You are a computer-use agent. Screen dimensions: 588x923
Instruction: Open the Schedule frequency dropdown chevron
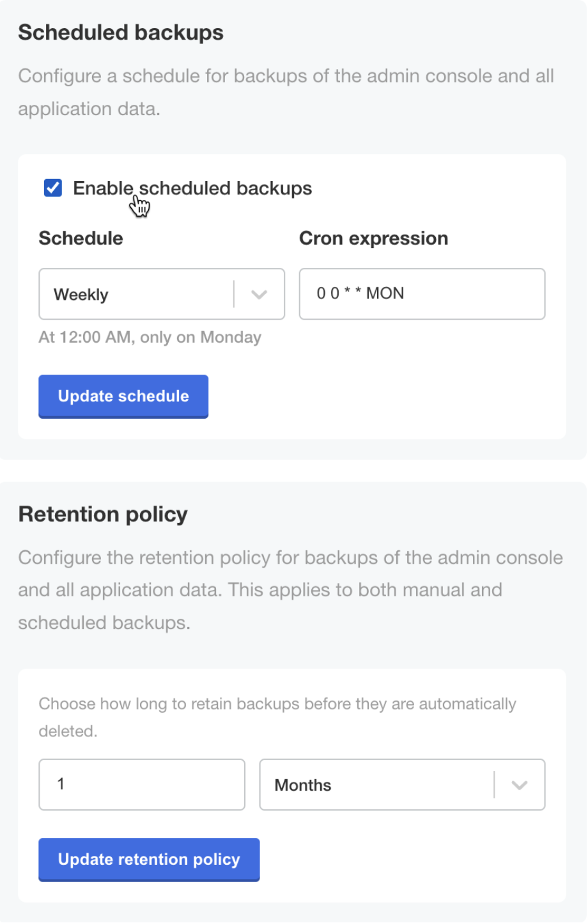(259, 294)
